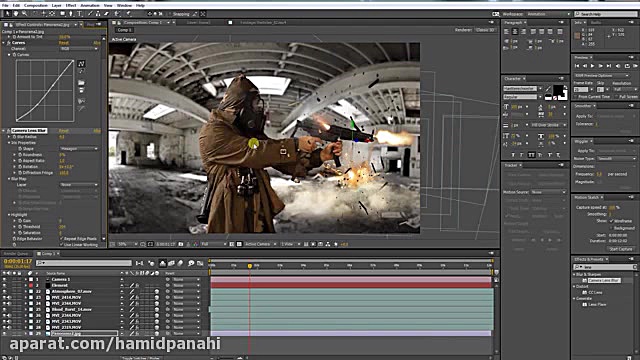Open Blur Map Layer dropdown

pyautogui.click(x=79, y=184)
